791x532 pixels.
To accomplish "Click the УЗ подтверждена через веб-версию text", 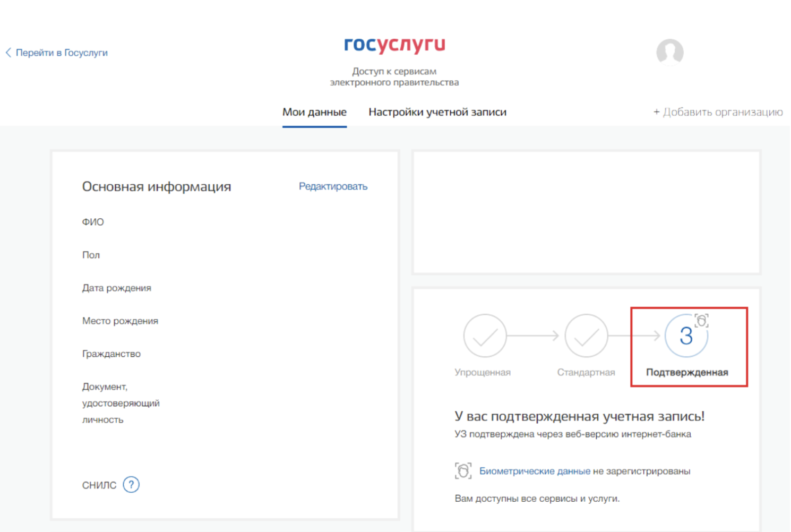I will click(x=573, y=434).
